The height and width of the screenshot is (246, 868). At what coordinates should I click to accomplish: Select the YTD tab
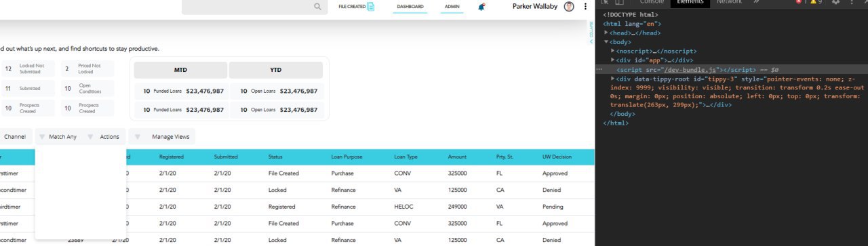tap(275, 70)
